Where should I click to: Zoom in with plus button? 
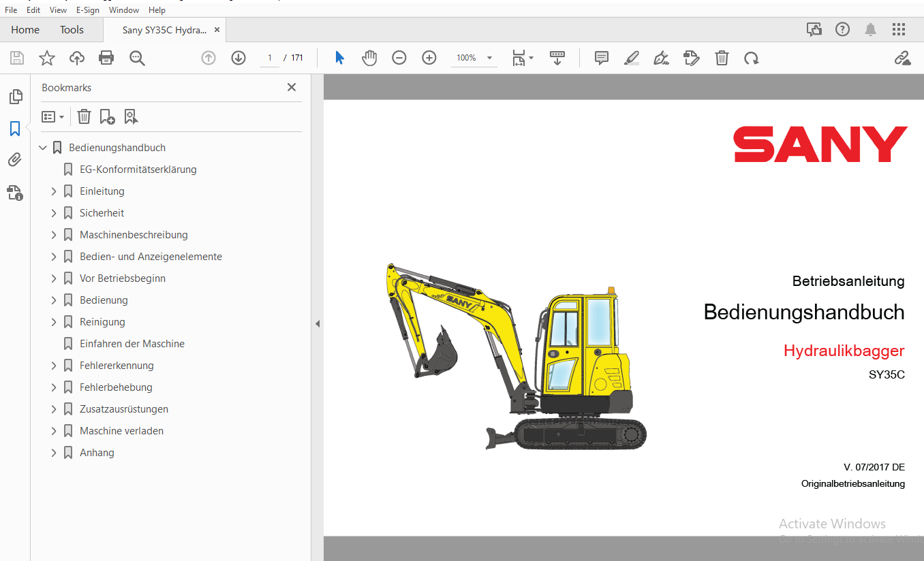pos(429,58)
